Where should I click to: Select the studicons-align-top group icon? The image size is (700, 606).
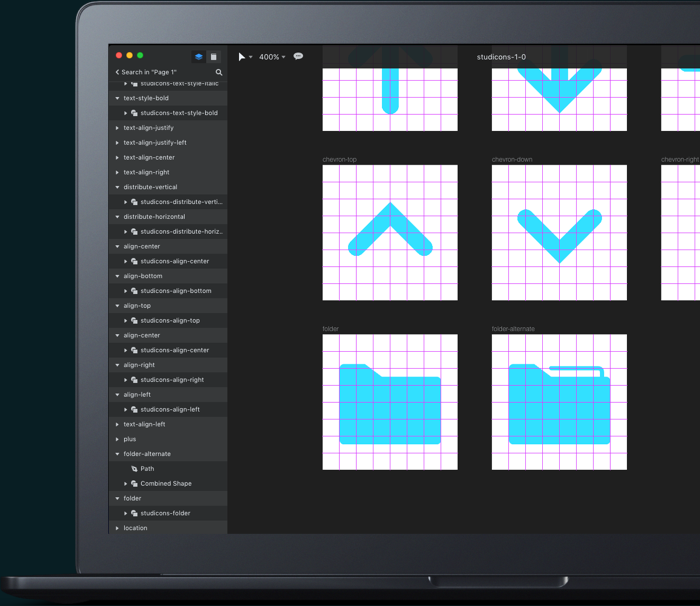point(134,320)
